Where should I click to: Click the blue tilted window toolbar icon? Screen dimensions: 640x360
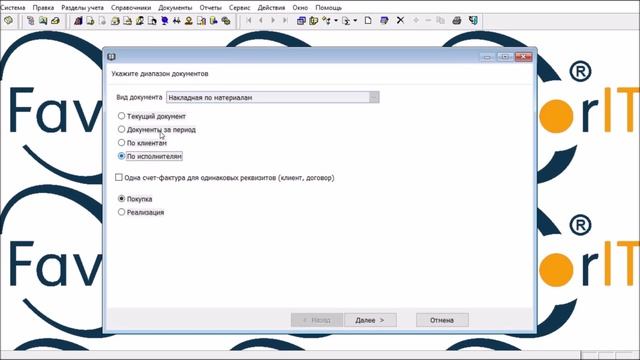click(x=384, y=20)
